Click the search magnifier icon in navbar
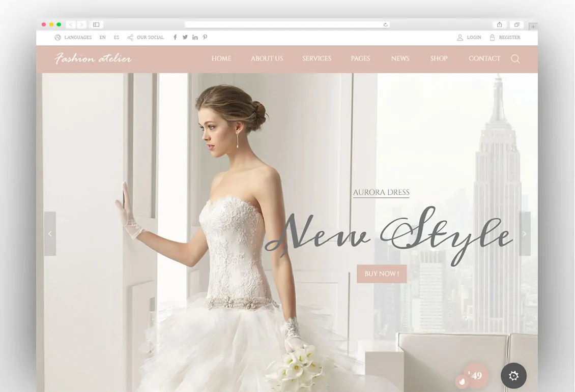The height and width of the screenshot is (392, 575). point(515,58)
